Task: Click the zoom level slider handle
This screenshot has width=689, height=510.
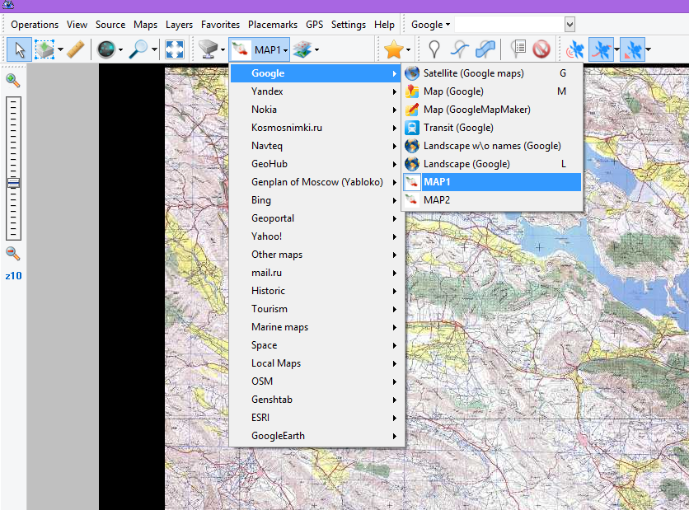Action: pos(13,183)
